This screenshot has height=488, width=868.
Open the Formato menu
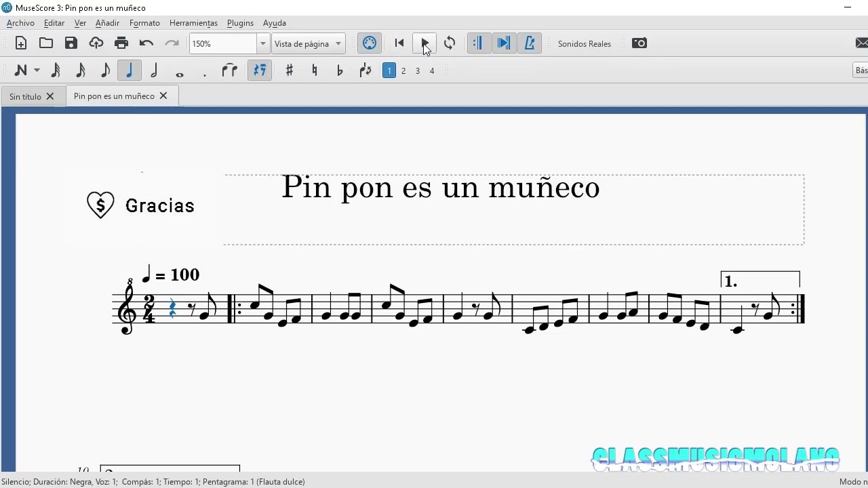tap(144, 23)
